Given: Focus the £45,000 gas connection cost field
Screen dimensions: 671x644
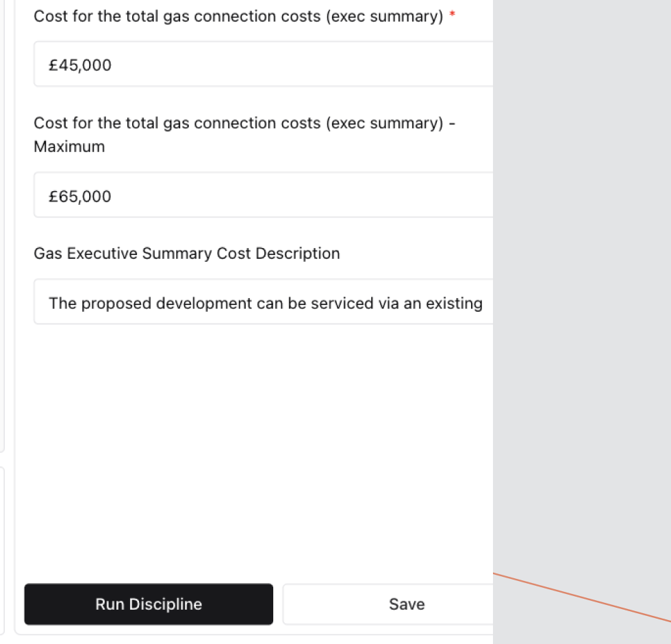Looking at the screenshot, I should pyautogui.click(x=264, y=64).
